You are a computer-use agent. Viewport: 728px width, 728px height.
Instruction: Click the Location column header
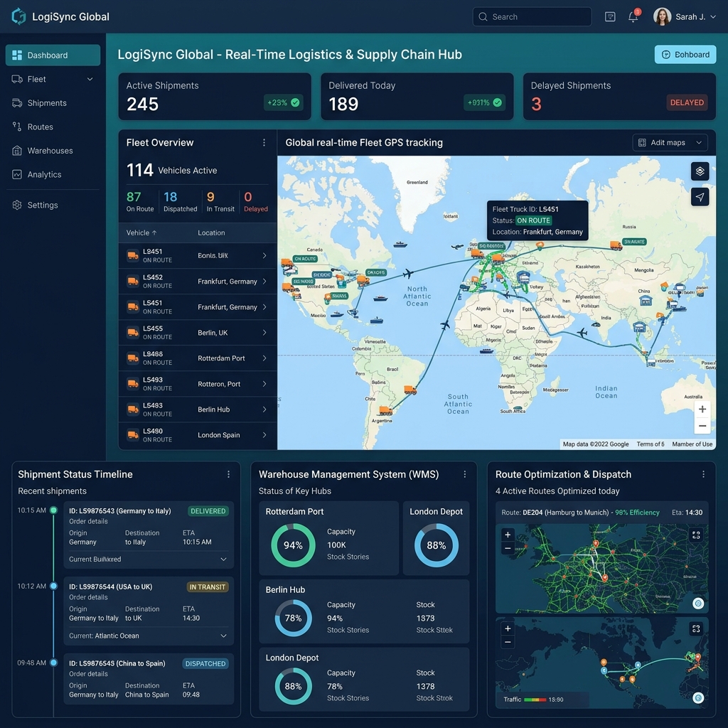pyautogui.click(x=211, y=232)
